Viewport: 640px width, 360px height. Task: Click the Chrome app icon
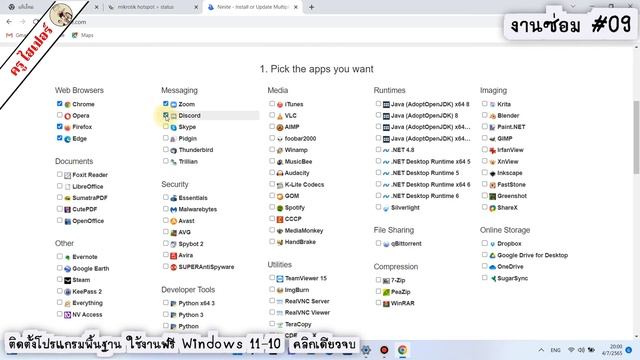[x=68, y=104]
